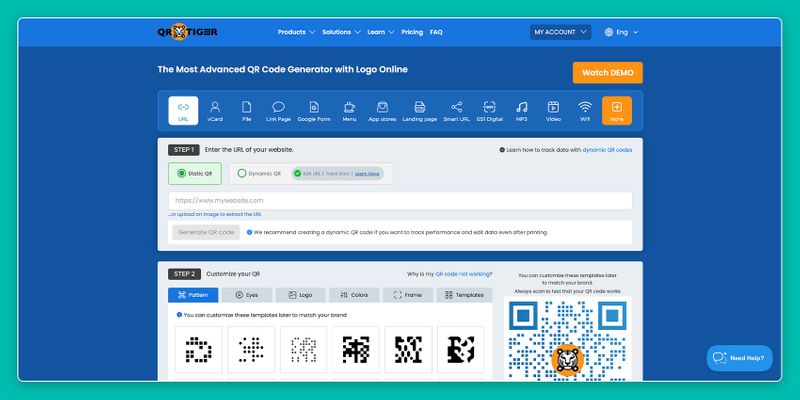This screenshot has width=800, height=400.
Task: Click the Watch DEMO button
Action: (608, 72)
